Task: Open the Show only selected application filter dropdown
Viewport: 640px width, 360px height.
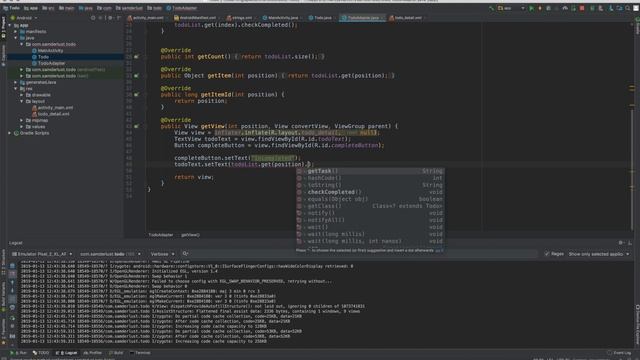Action: tap(599, 254)
